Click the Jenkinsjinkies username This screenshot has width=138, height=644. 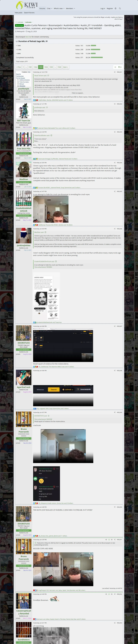[24, 245]
